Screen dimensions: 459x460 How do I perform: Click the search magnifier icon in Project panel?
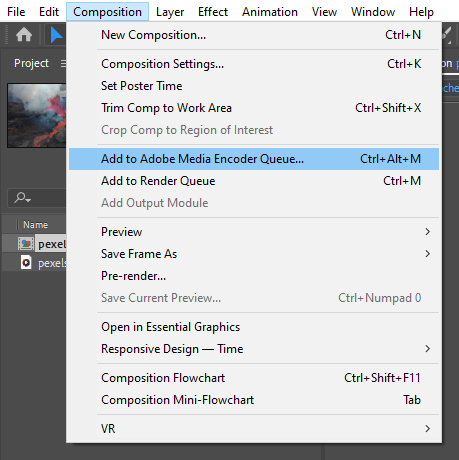pos(22,198)
